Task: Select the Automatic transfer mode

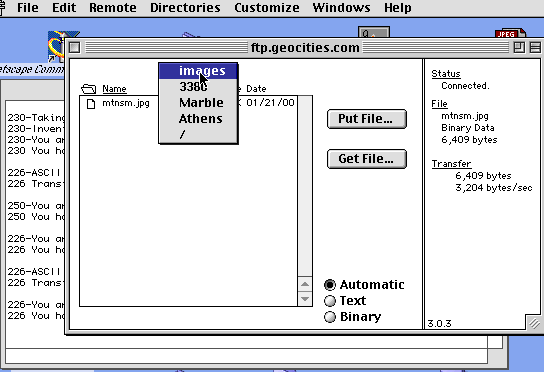Action: (x=364, y=285)
